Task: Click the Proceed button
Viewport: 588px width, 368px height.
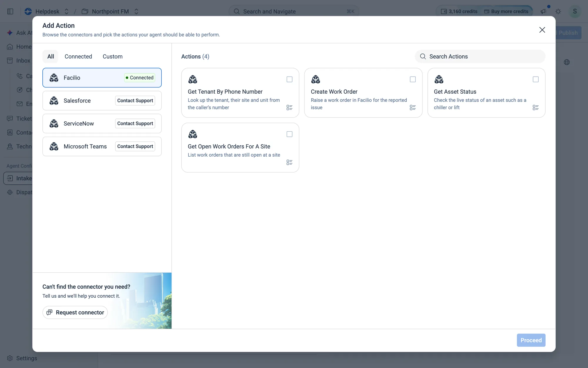Action: (531, 340)
